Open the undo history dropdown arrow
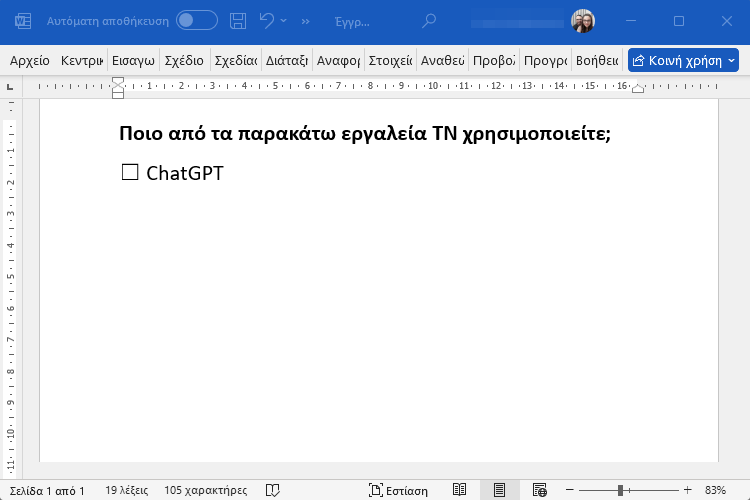This screenshot has height=500, width=750. [284, 21]
